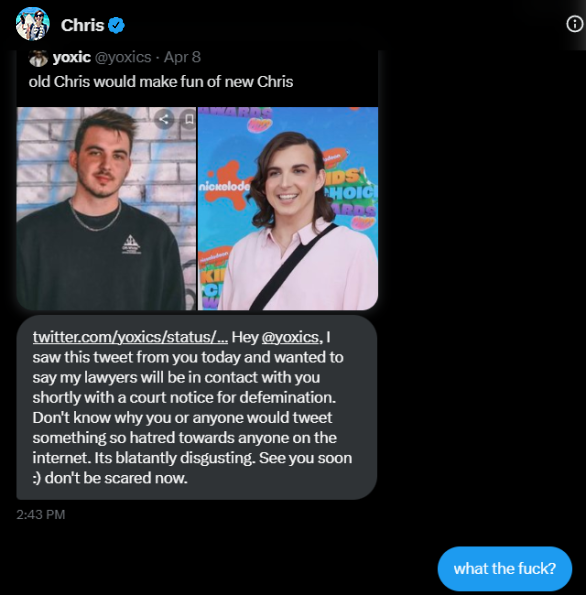Click the quoted tweet text 'old Chris would make fun'
The height and width of the screenshot is (595, 586).
[161, 82]
